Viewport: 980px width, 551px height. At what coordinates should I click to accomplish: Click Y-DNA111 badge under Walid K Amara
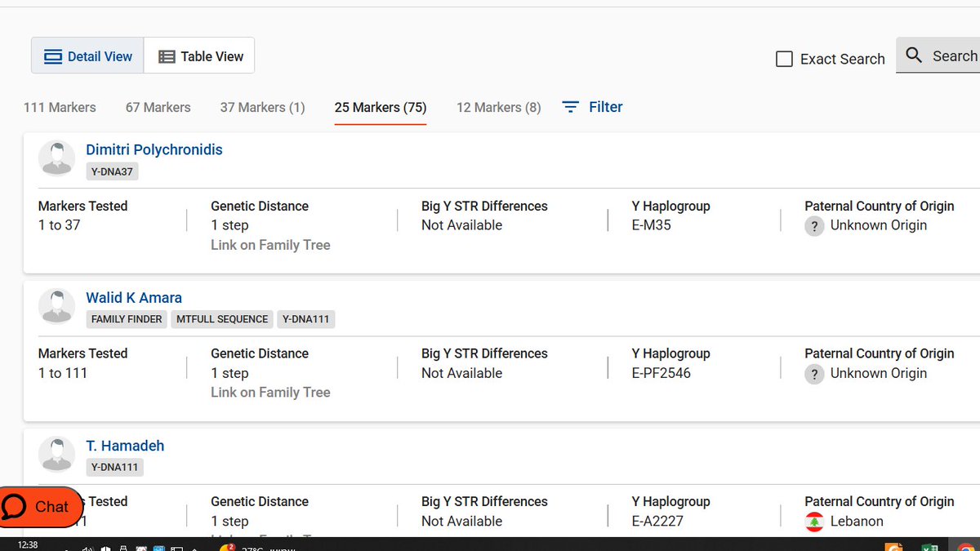305,319
